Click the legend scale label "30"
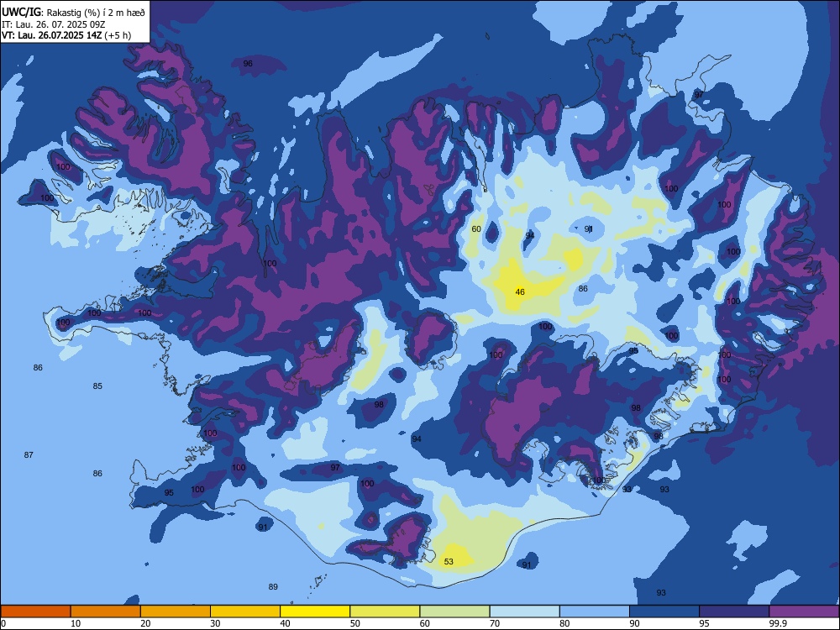The width and height of the screenshot is (840, 630). click(x=215, y=623)
